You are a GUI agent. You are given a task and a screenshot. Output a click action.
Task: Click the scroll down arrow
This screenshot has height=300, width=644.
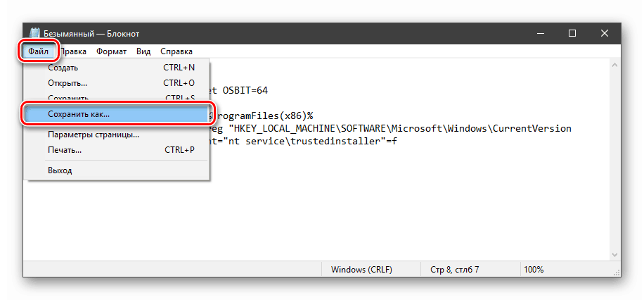(615, 254)
